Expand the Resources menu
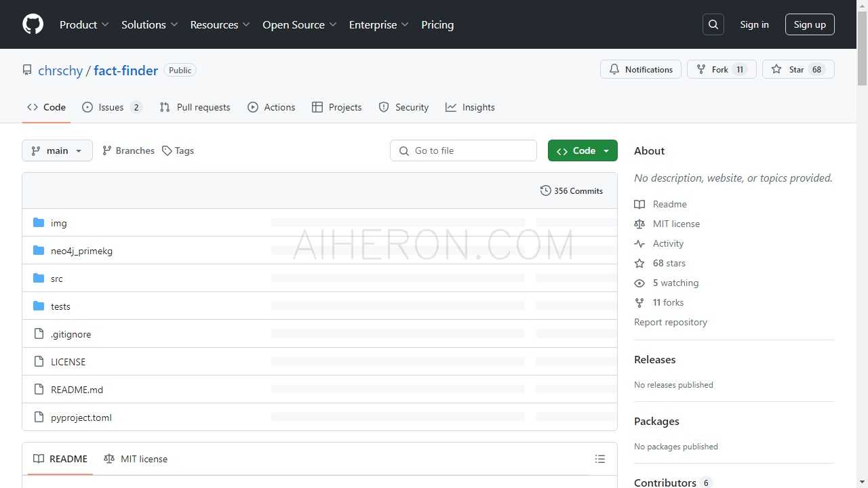The width and height of the screenshot is (868, 488). click(x=220, y=24)
